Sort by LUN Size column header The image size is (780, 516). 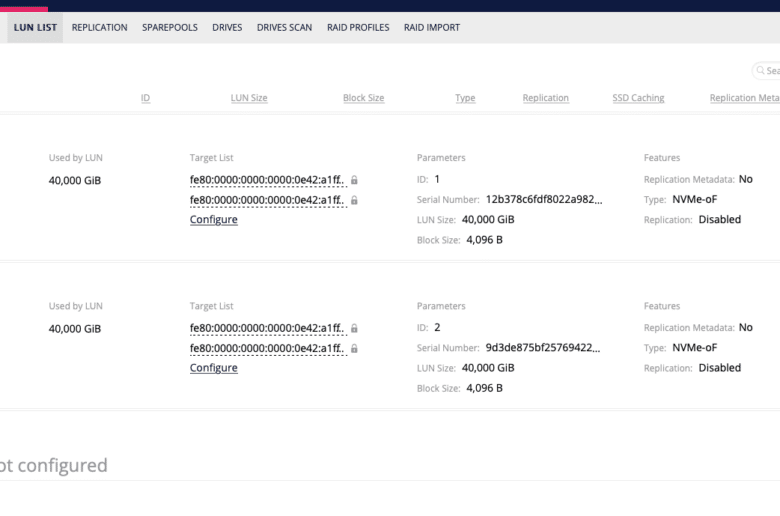(249, 98)
